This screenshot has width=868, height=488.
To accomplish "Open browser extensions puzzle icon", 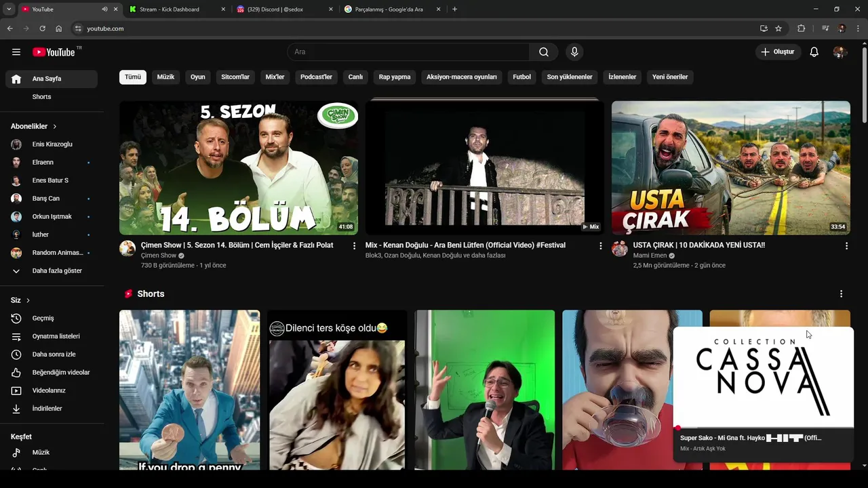I will 802,28.
